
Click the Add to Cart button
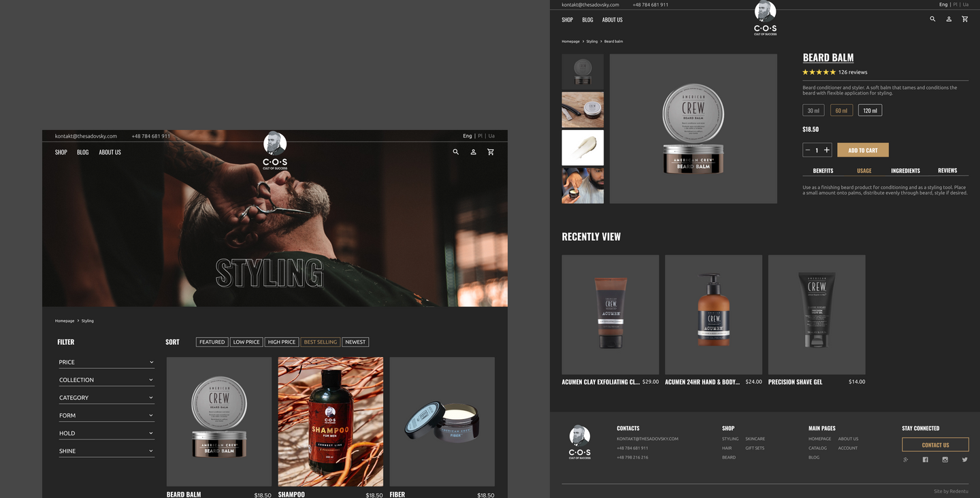[x=862, y=150]
